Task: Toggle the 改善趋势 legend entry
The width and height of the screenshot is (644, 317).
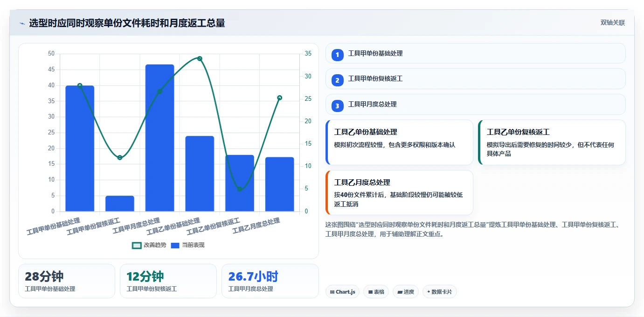Action: click(149, 245)
